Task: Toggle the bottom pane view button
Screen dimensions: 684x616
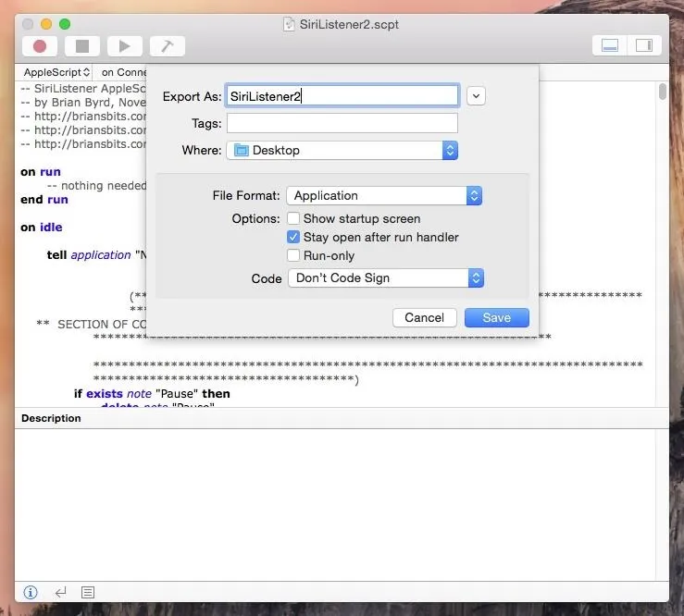Action: tap(609, 45)
